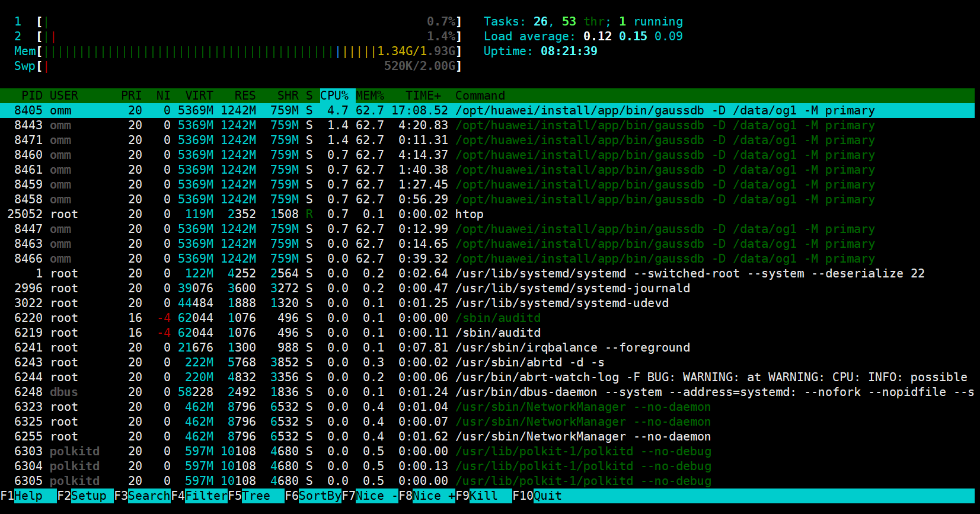
Task: Open Help from the F1 function bar
Action: (x=28, y=496)
